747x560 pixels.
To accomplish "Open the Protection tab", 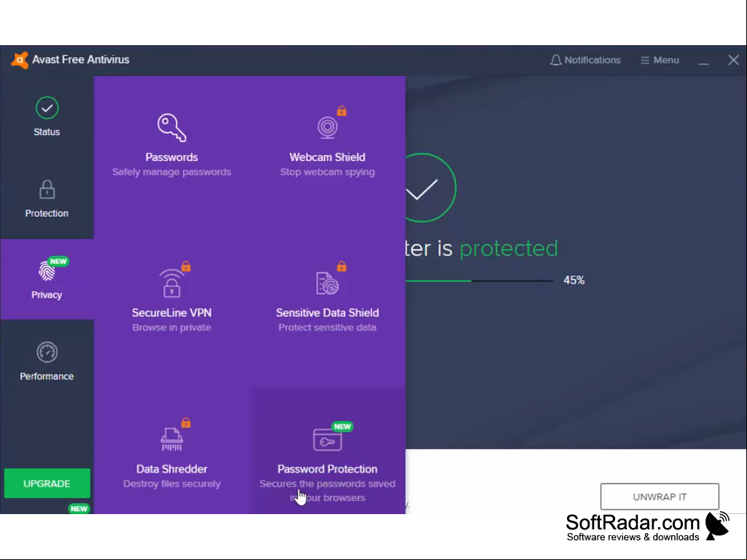I will [47, 198].
